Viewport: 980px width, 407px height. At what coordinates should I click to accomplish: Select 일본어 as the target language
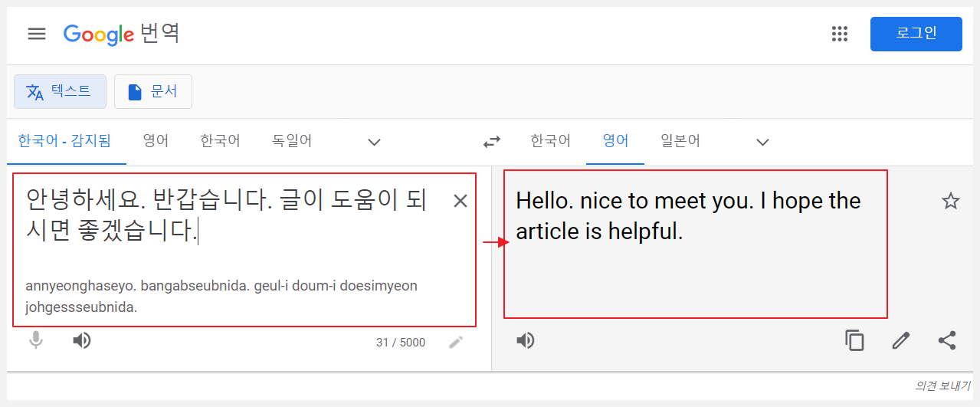680,141
